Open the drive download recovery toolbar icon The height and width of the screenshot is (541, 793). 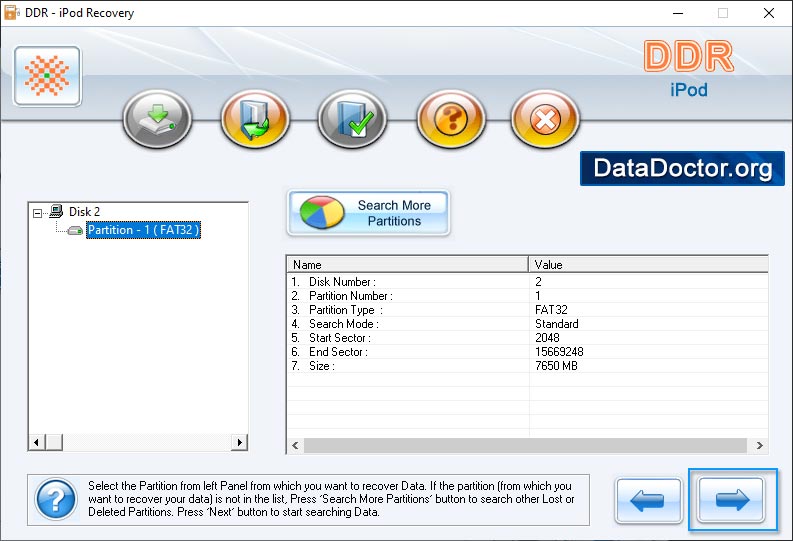pyautogui.click(x=157, y=119)
